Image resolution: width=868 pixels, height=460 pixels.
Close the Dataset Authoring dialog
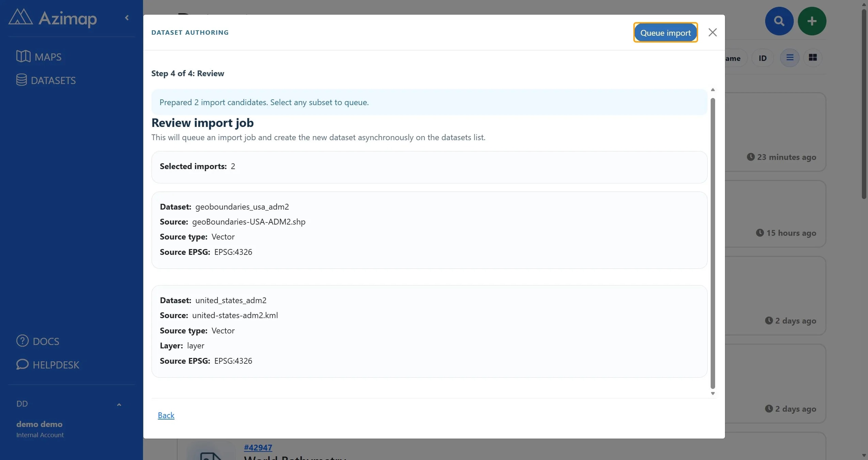tap(712, 32)
